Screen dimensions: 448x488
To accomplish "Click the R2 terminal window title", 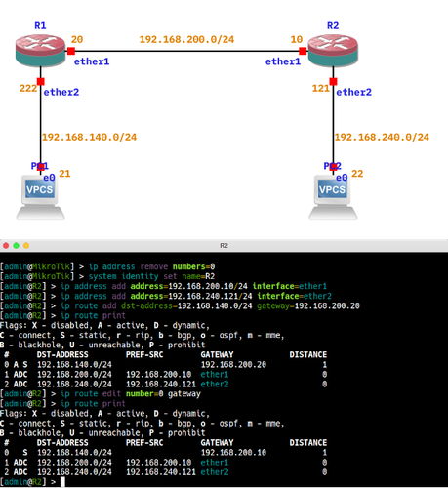I will point(224,246).
